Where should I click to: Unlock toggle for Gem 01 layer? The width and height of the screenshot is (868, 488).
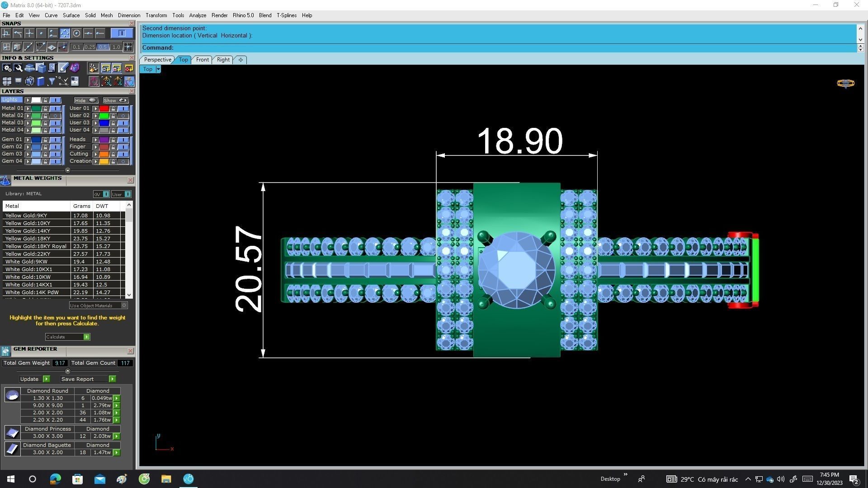(x=45, y=140)
